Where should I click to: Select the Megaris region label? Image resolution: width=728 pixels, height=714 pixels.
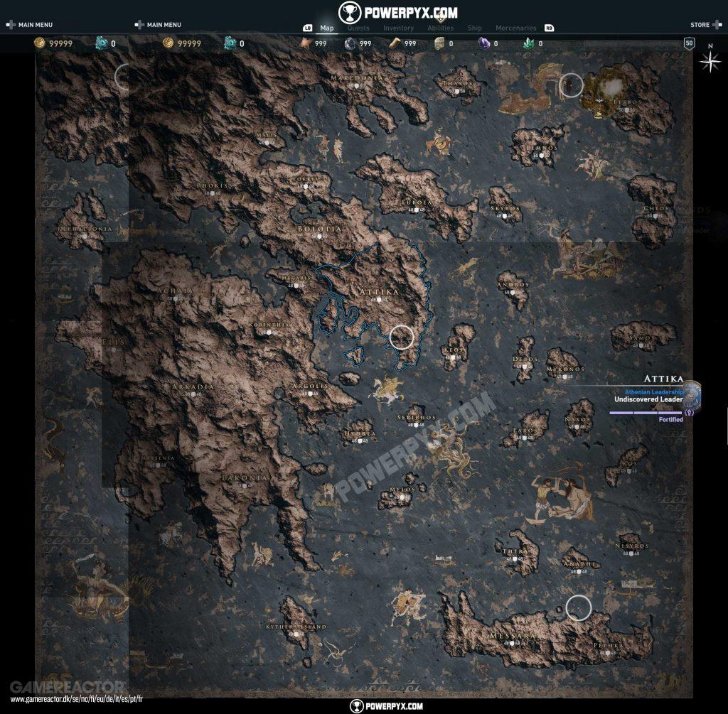tap(296, 278)
